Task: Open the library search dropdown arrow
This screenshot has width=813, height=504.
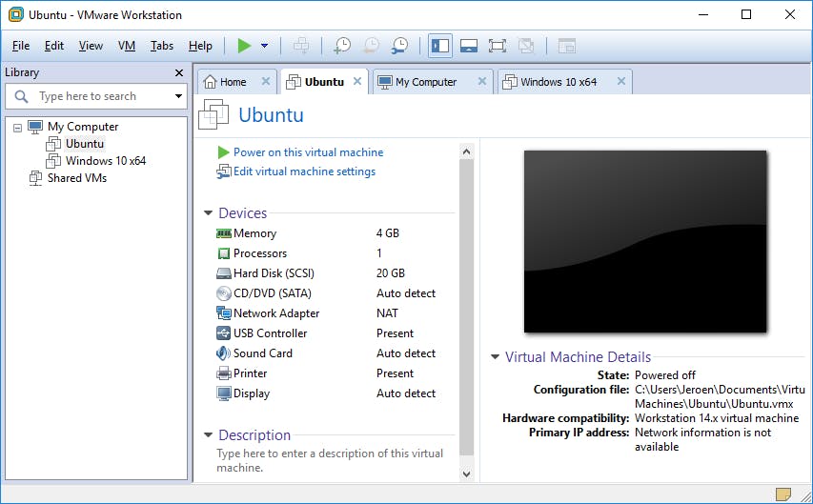Action: [178, 96]
